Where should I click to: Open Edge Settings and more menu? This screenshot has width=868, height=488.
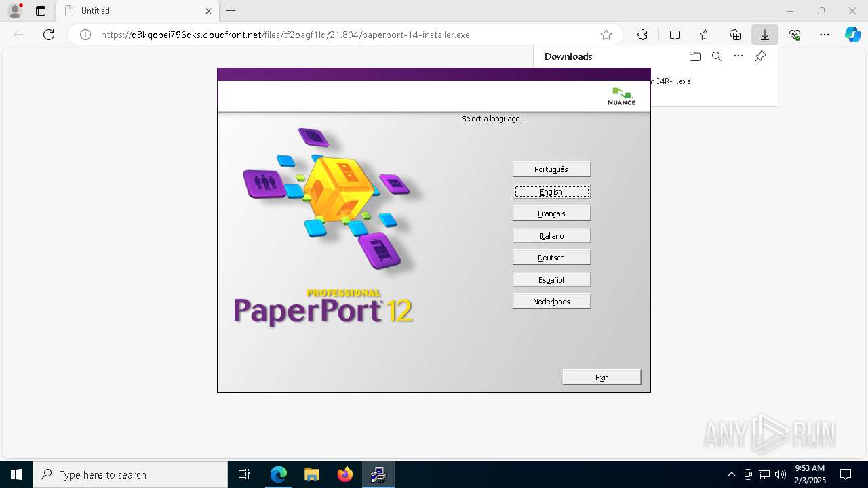click(x=825, y=35)
